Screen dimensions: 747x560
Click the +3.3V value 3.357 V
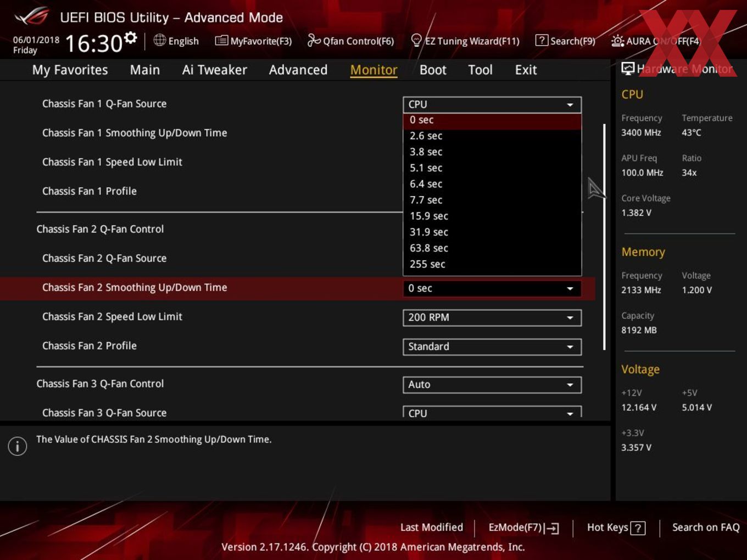click(636, 448)
